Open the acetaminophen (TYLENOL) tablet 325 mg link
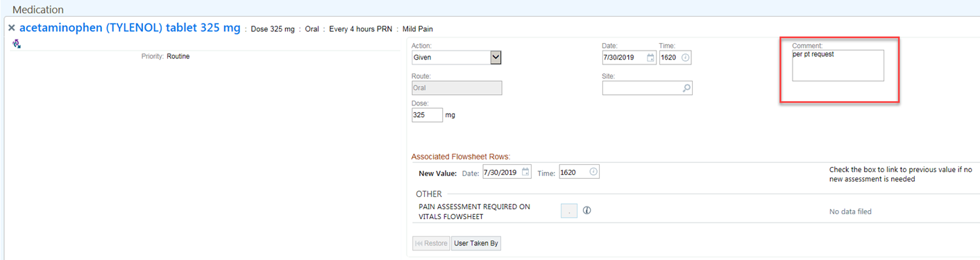 click(x=130, y=28)
